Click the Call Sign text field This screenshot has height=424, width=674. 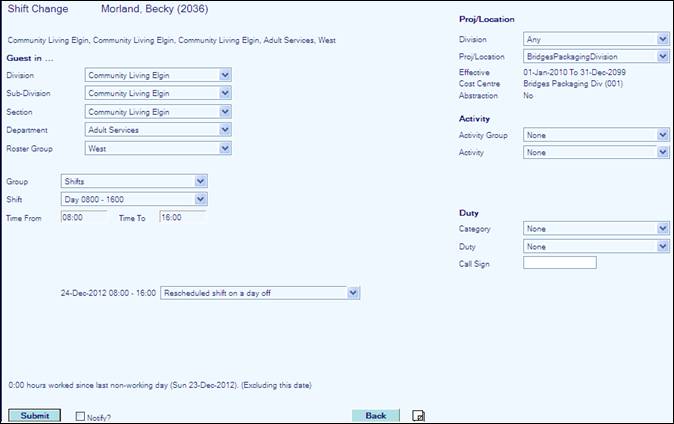pos(559,263)
